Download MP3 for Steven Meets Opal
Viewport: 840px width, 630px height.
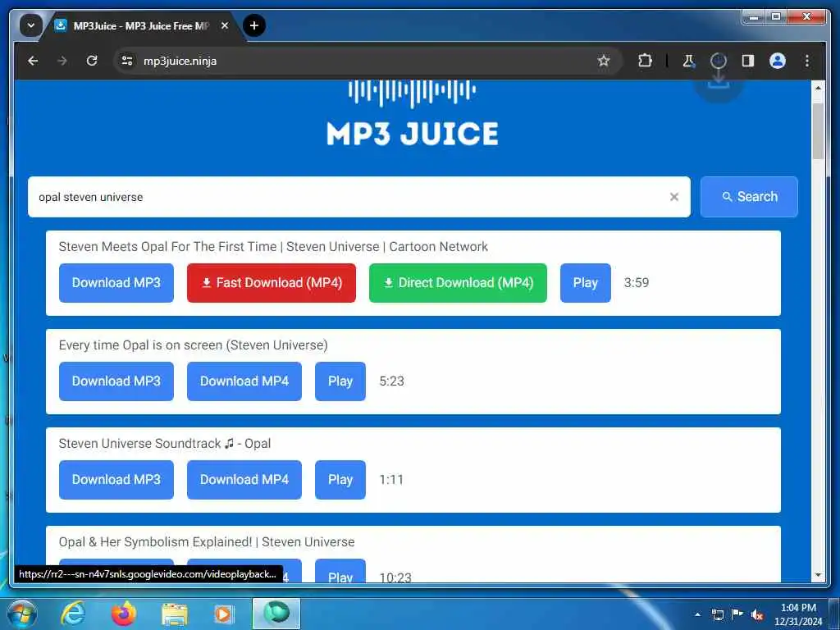116,283
